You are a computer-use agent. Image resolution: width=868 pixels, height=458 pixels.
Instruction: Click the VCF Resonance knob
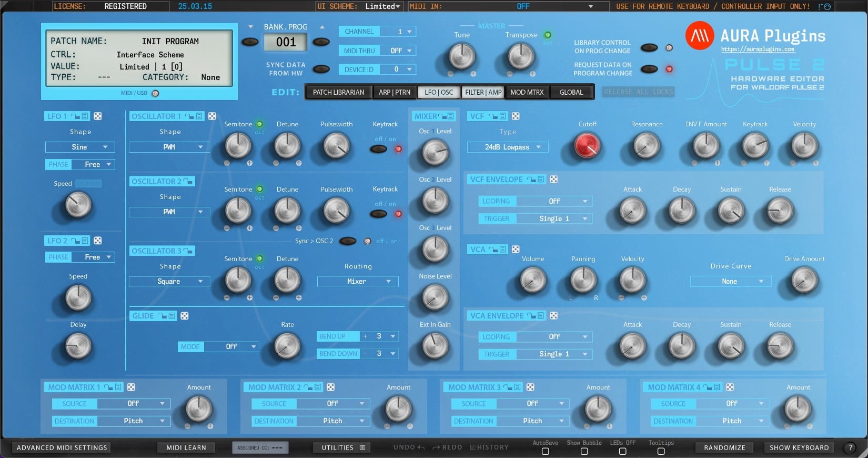(647, 146)
